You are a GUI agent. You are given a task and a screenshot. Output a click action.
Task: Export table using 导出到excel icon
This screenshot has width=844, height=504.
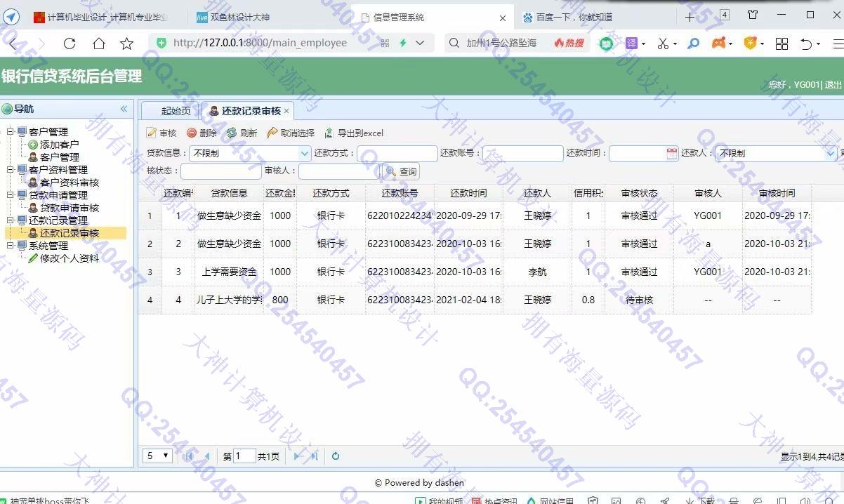[x=329, y=133]
